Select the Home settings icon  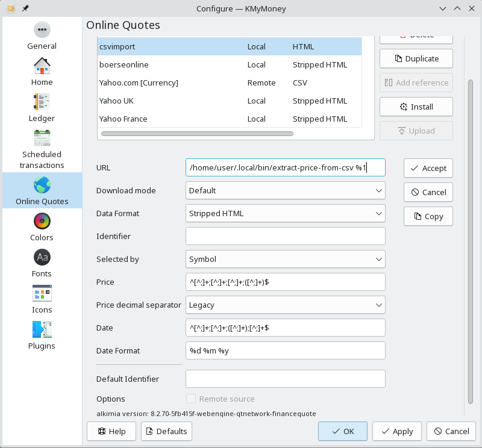[42, 72]
